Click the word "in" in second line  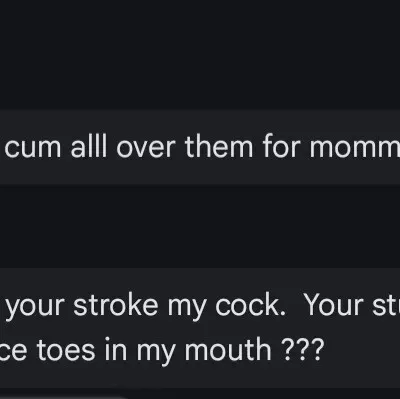(x=115, y=349)
